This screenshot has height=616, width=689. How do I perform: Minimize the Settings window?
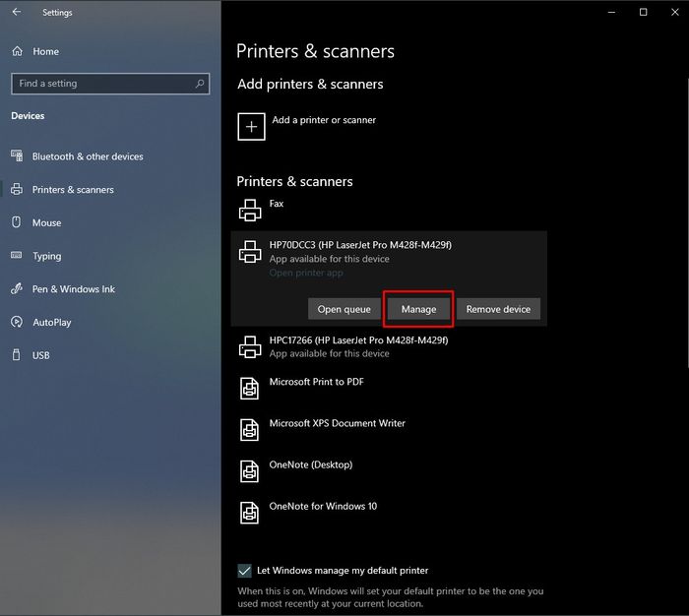tap(611, 12)
